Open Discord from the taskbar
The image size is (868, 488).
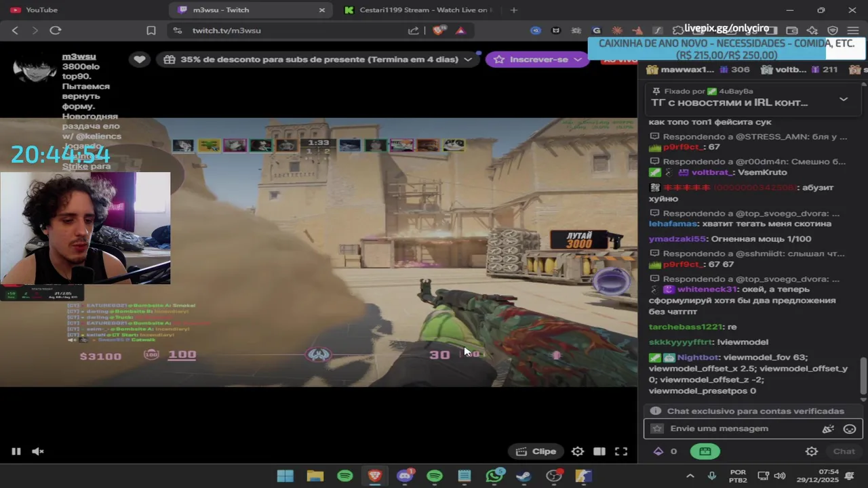point(405,476)
